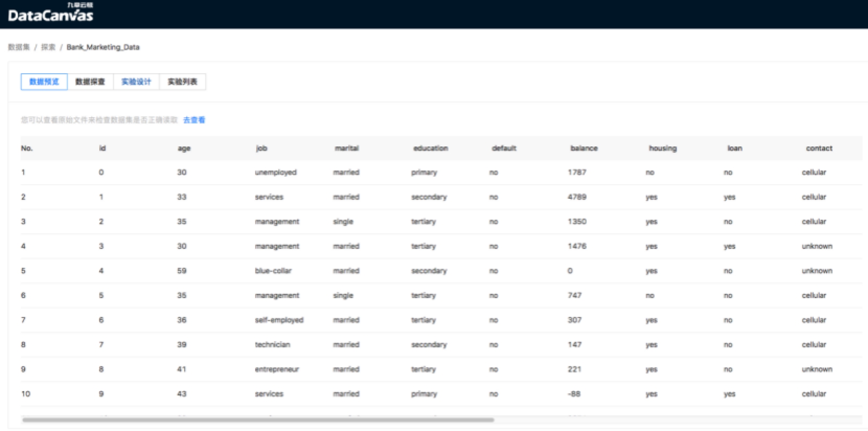Select Bank_Marketing_Data breadcrumb text

(103, 47)
